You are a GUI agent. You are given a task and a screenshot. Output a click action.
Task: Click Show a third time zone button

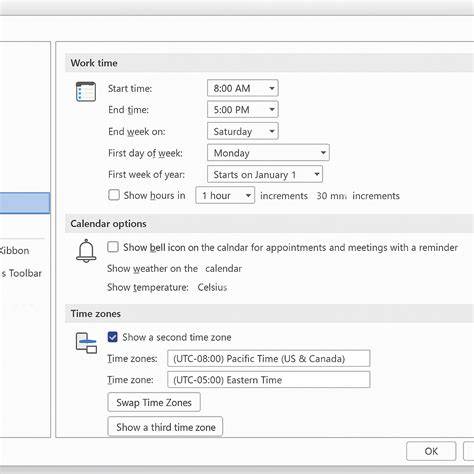(165, 427)
